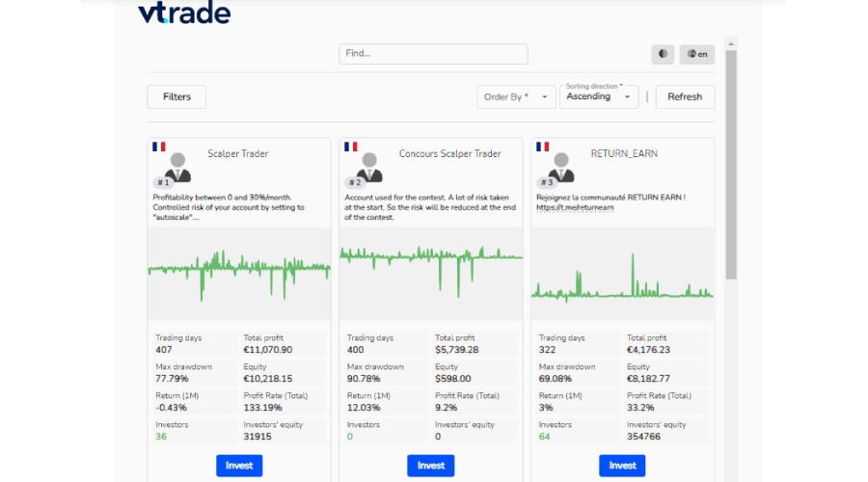Click French flag on RETURN_EARN card
Image resolution: width=868 pixels, height=482 pixels.
click(542, 147)
